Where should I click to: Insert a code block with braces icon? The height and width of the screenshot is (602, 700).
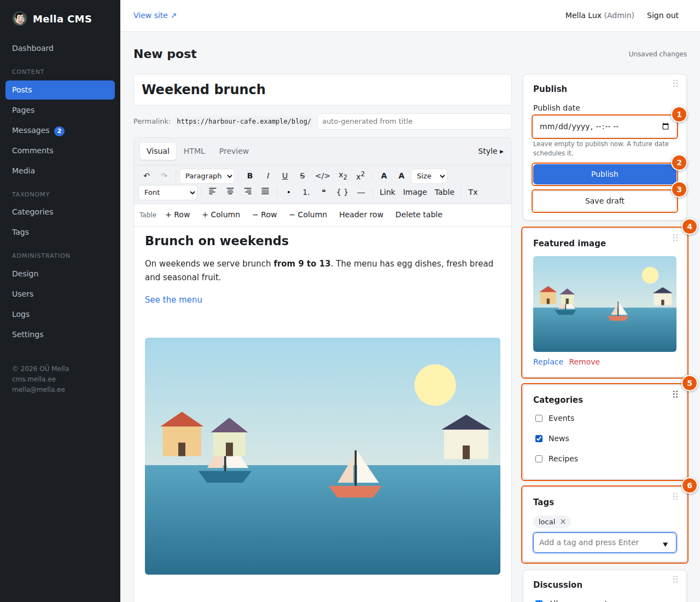pos(342,192)
